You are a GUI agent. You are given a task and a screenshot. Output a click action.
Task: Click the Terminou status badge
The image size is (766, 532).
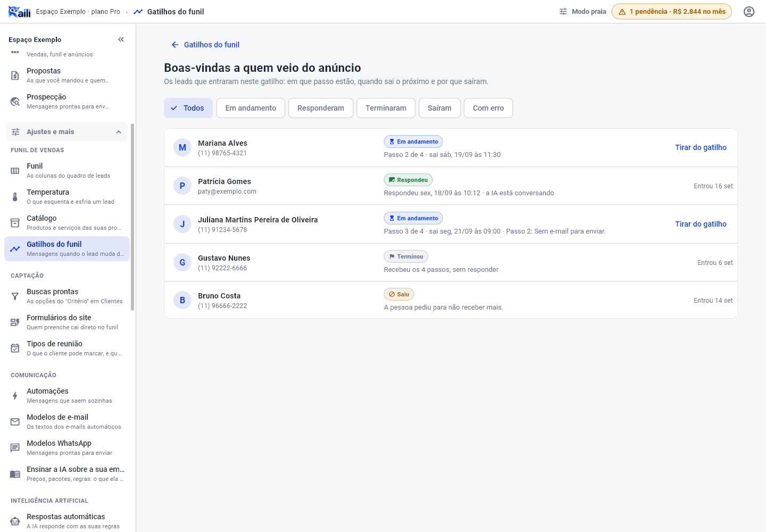(x=406, y=256)
